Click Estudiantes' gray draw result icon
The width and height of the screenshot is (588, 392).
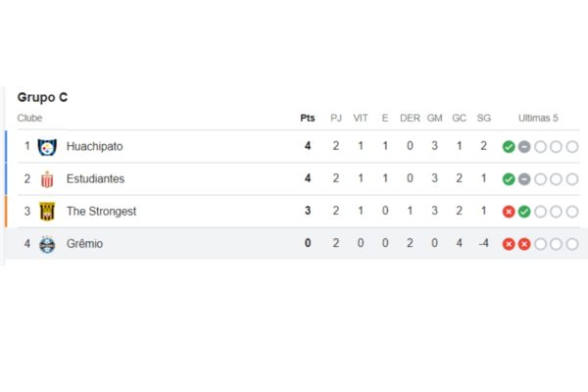[524, 179]
